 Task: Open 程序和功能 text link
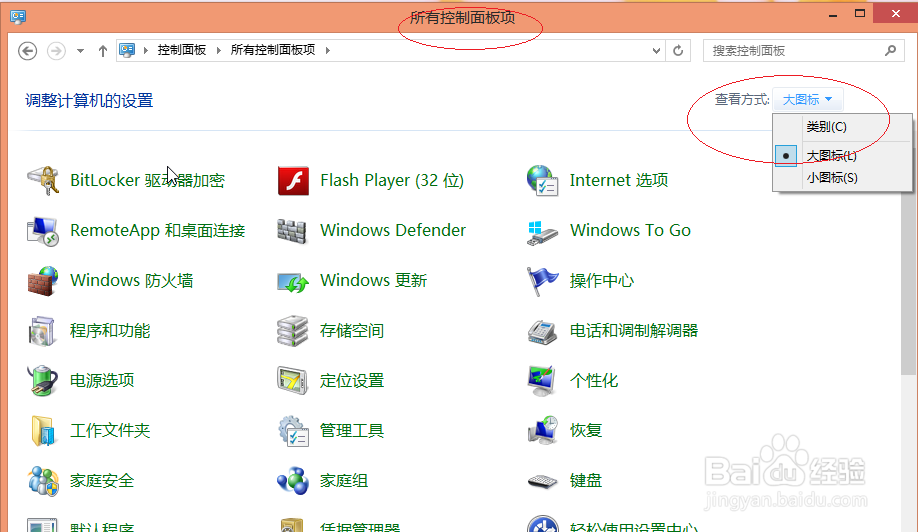[x=110, y=331]
